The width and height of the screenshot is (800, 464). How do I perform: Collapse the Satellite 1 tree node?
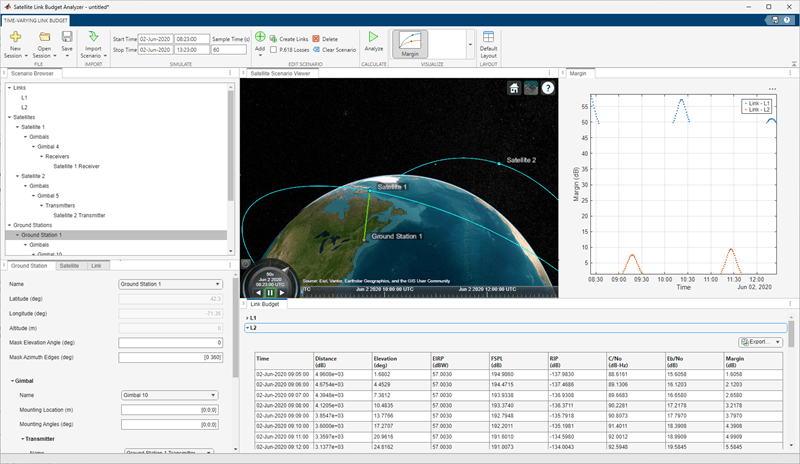[17, 127]
